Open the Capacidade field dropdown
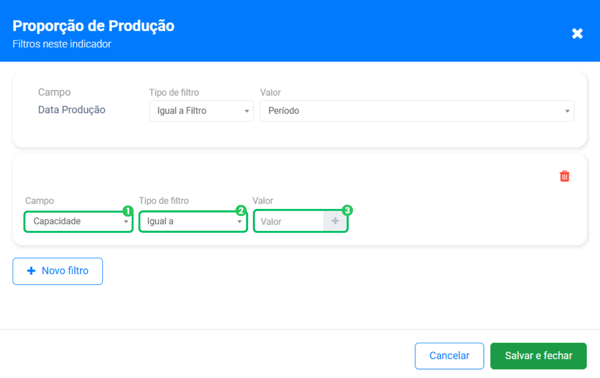The height and width of the screenshot is (378, 600). (78, 222)
